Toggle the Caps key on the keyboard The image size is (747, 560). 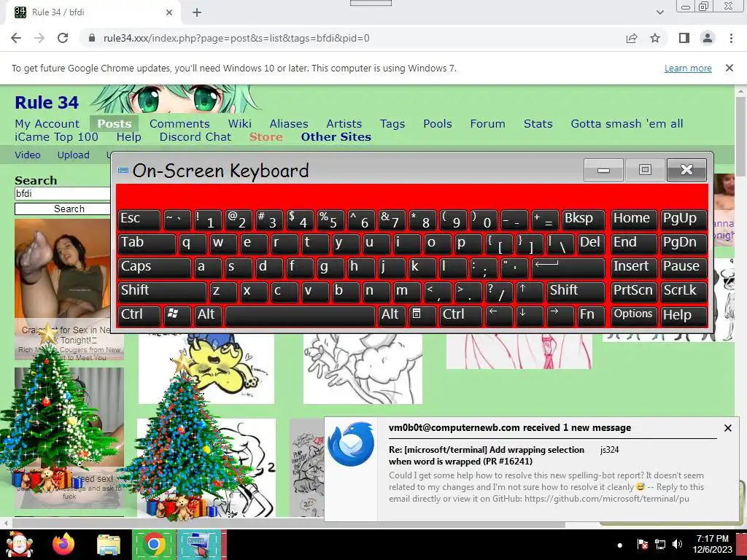click(155, 267)
